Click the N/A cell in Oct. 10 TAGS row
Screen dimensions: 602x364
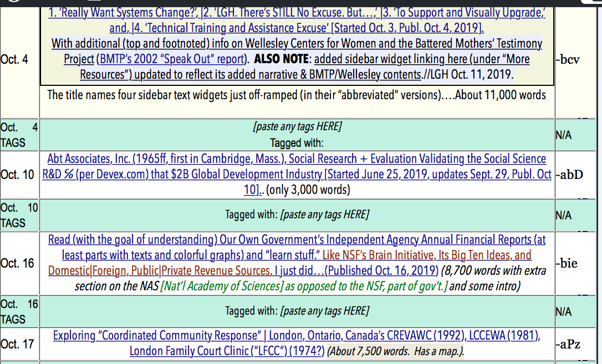pos(564,215)
